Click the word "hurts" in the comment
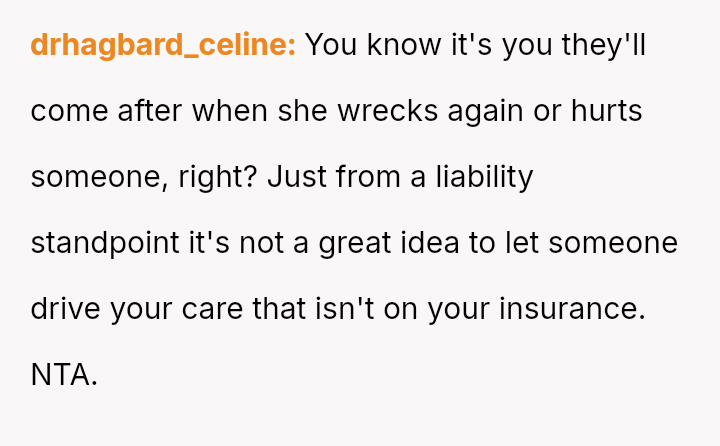Image resolution: width=720 pixels, height=446 pixels. pyautogui.click(x=605, y=112)
